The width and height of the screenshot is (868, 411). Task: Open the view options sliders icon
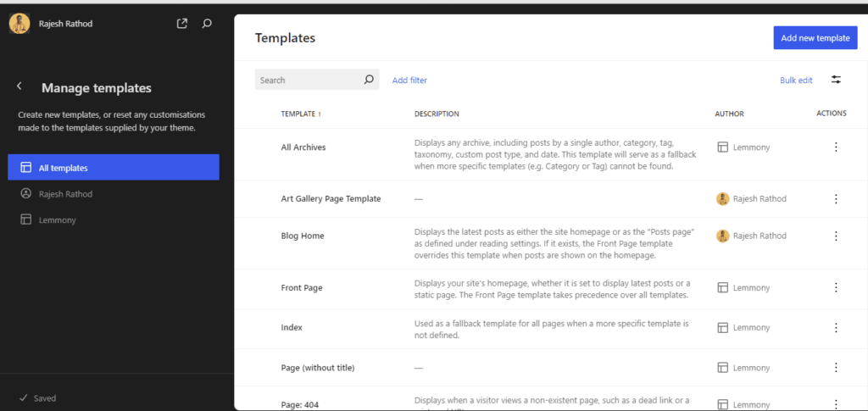[836, 80]
